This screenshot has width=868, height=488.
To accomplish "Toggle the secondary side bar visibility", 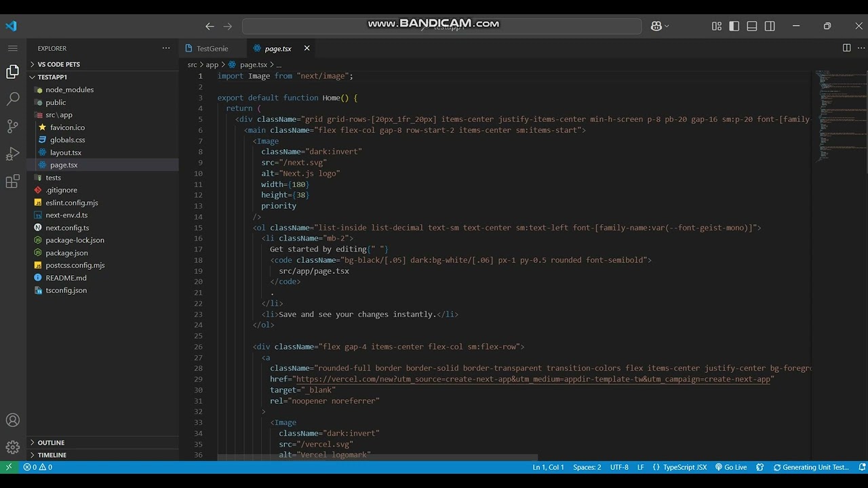I will point(770,26).
